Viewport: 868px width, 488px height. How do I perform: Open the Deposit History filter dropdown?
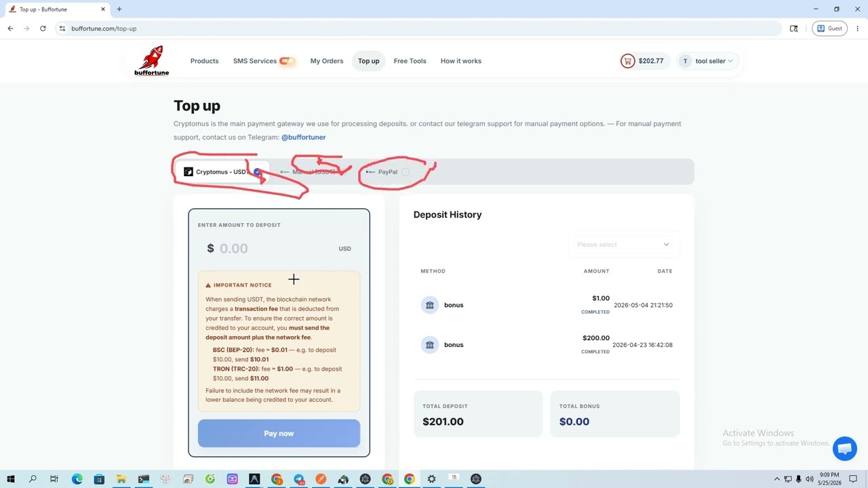click(623, 245)
